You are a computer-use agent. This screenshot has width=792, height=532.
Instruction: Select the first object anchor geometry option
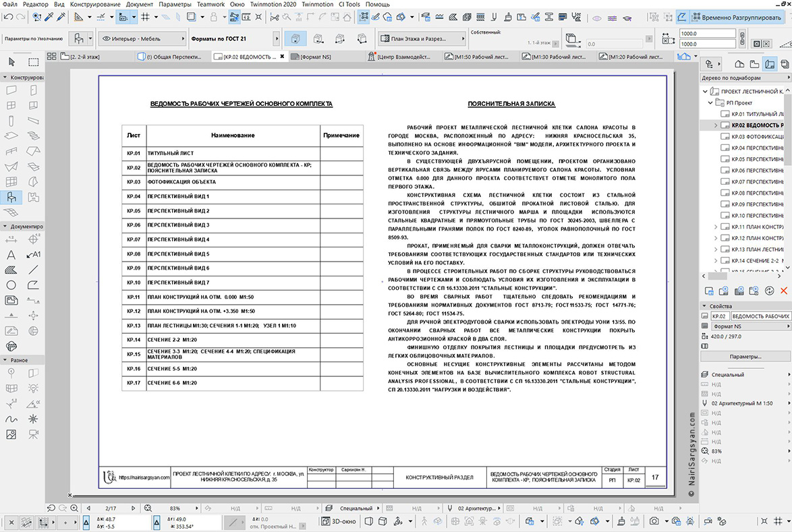click(x=295, y=38)
